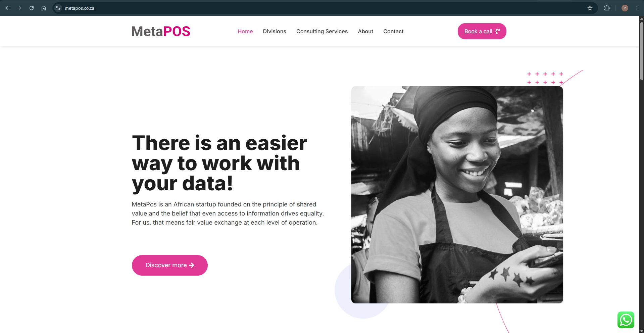Open the Contact nav link
Viewport: 644px width, 333px height.
393,31
